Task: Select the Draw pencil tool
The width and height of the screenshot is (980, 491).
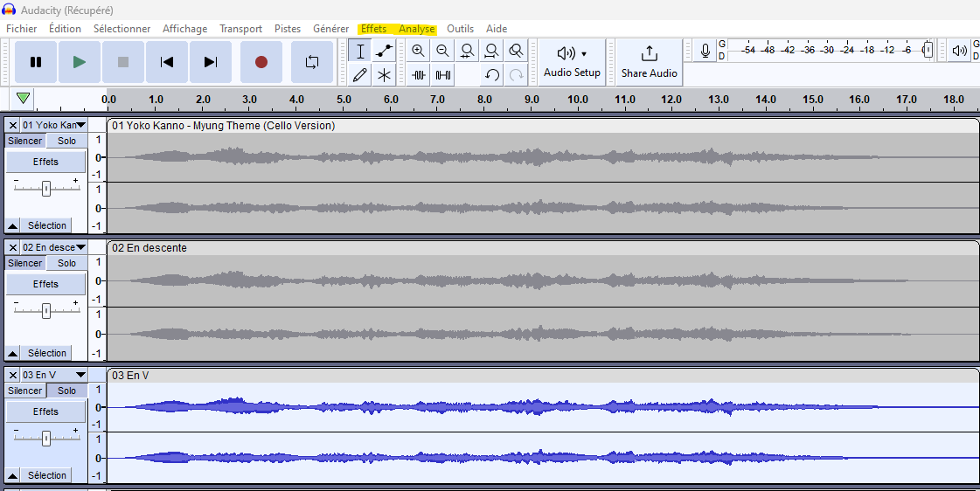Action: pyautogui.click(x=359, y=75)
